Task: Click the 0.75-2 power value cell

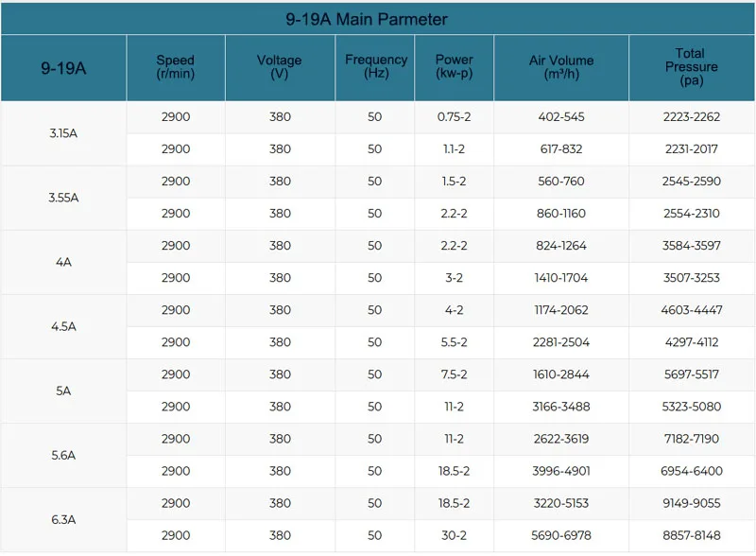Action: [454, 117]
